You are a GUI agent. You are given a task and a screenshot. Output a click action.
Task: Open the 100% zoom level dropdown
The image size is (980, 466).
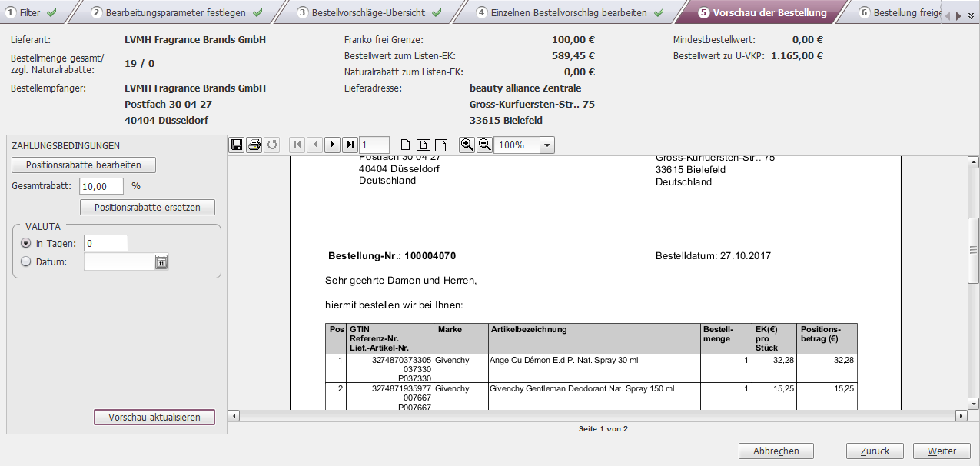tap(547, 145)
